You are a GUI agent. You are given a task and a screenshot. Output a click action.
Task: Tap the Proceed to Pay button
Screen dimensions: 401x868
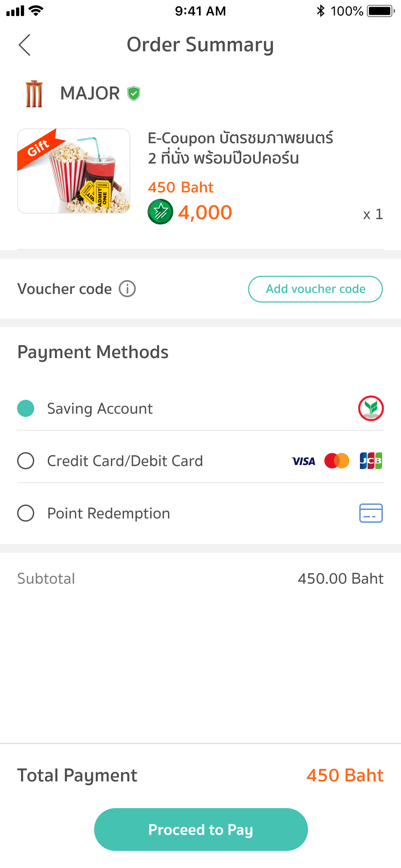pyautogui.click(x=201, y=830)
